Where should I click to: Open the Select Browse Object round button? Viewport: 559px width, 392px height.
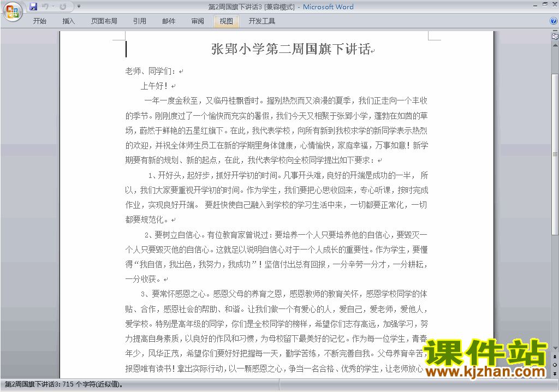point(555,365)
